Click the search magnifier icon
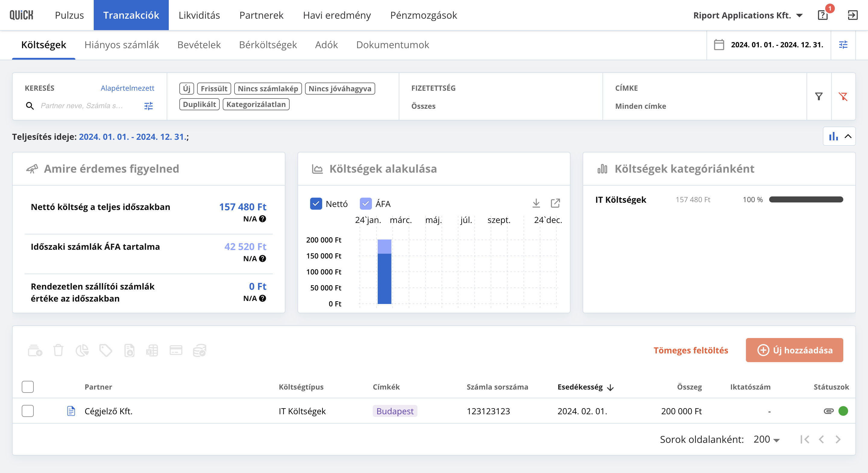Screen dimensions: 868x473 coord(30,106)
